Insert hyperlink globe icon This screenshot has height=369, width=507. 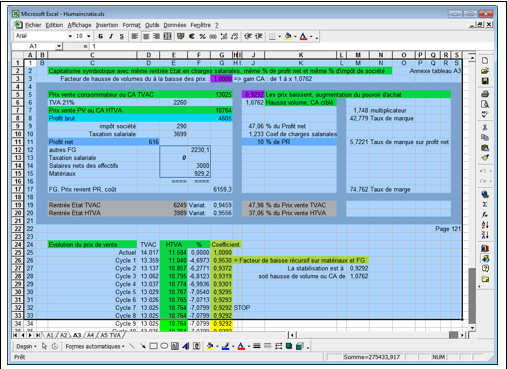click(x=485, y=194)
